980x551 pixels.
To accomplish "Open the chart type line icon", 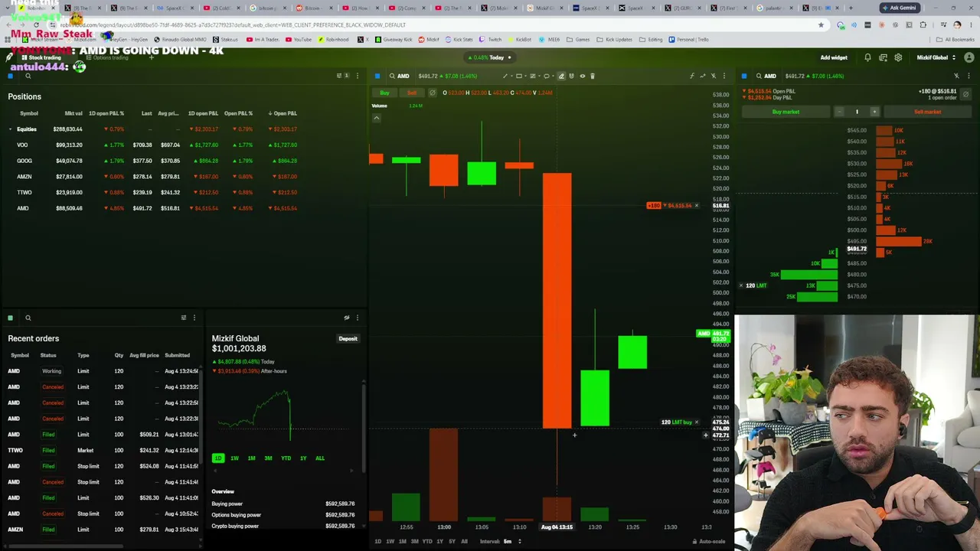I will (x=703, y=76).
